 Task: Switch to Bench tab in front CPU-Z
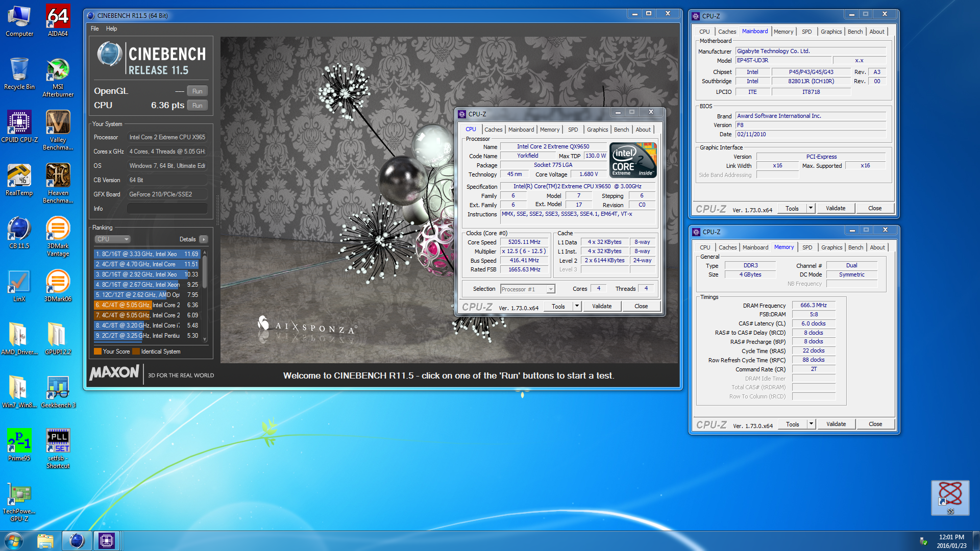(622, 130)
